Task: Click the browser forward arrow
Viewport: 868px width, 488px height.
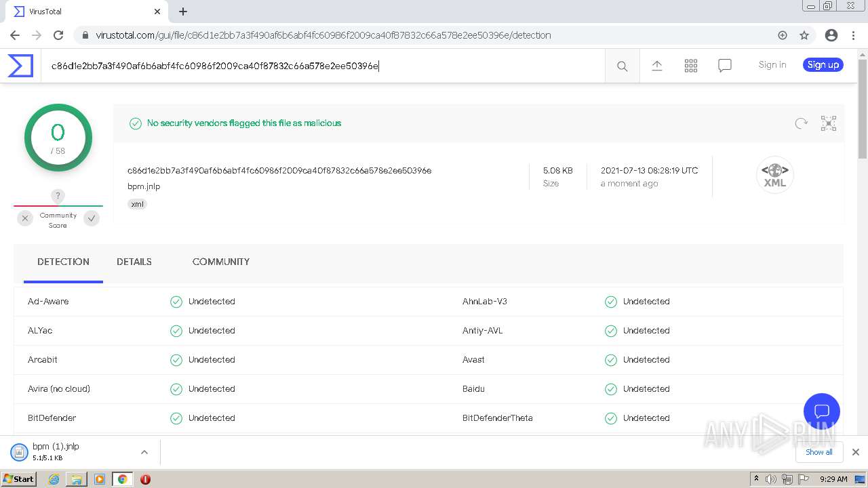Action: [37, 35]
